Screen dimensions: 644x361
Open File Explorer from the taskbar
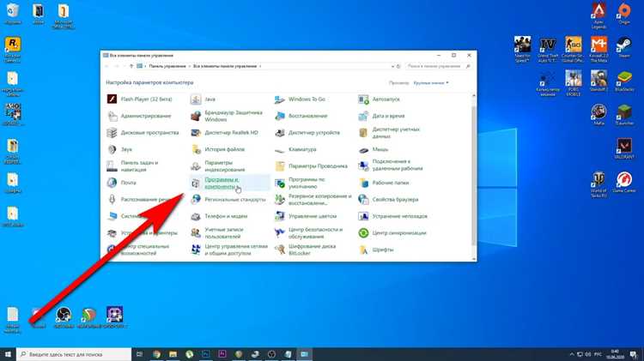(x=173, y=354)
